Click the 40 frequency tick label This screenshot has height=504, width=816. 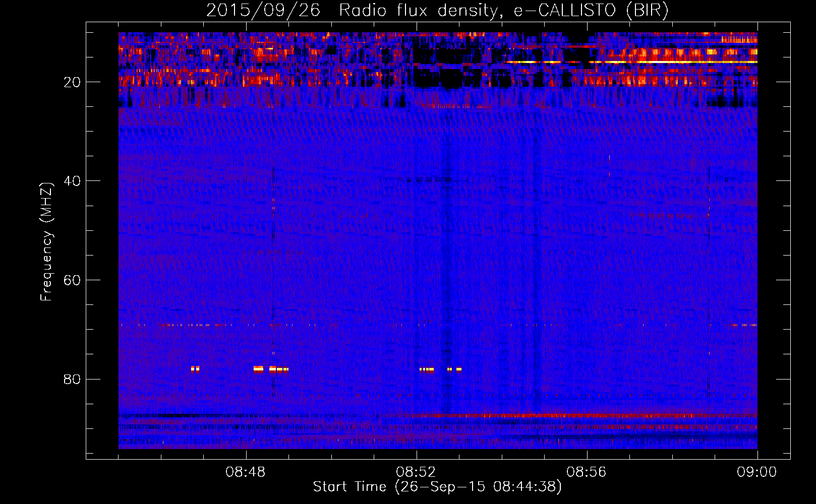pos(72,181)
